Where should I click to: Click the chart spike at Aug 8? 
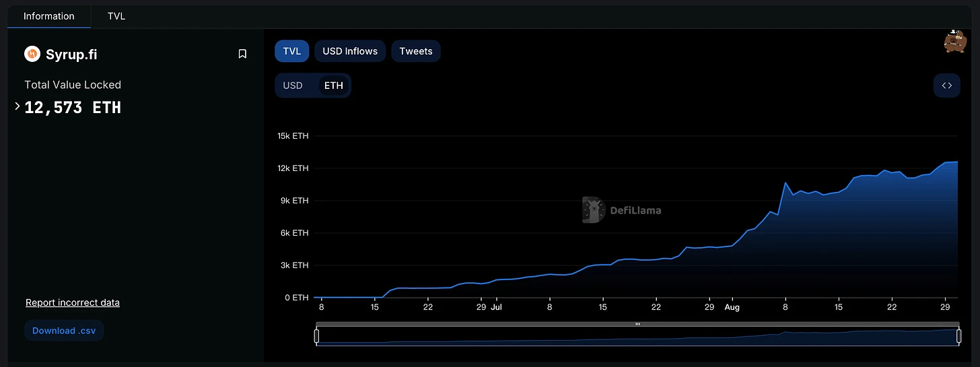coord(785,183)
